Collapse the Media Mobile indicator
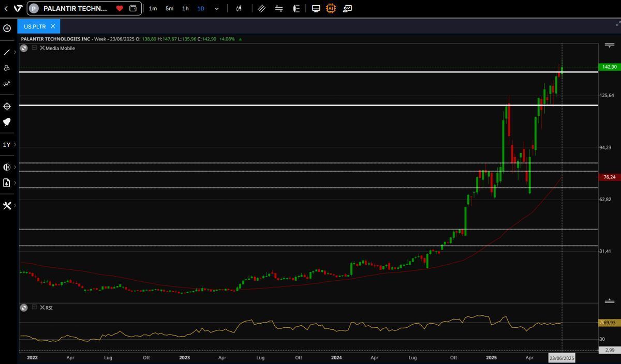The width and height of the screenshot is (621, 364). (x=34, y=48)
